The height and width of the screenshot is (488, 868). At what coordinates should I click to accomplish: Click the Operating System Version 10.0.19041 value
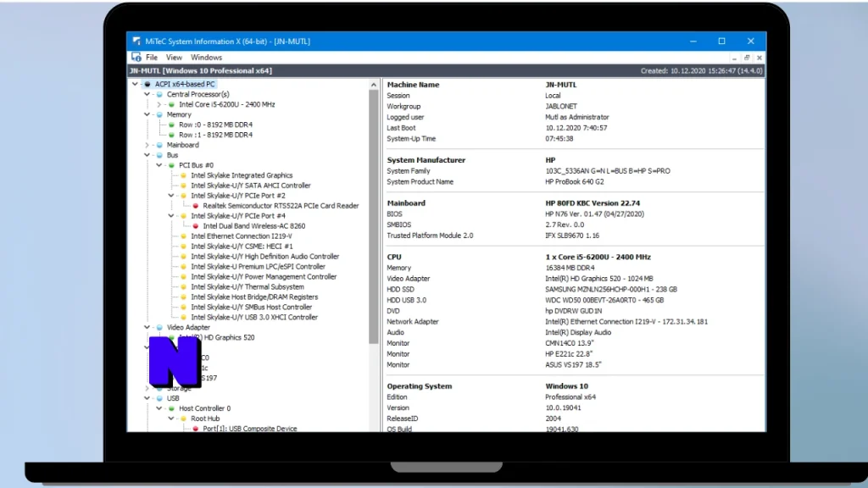coord(563,408)
